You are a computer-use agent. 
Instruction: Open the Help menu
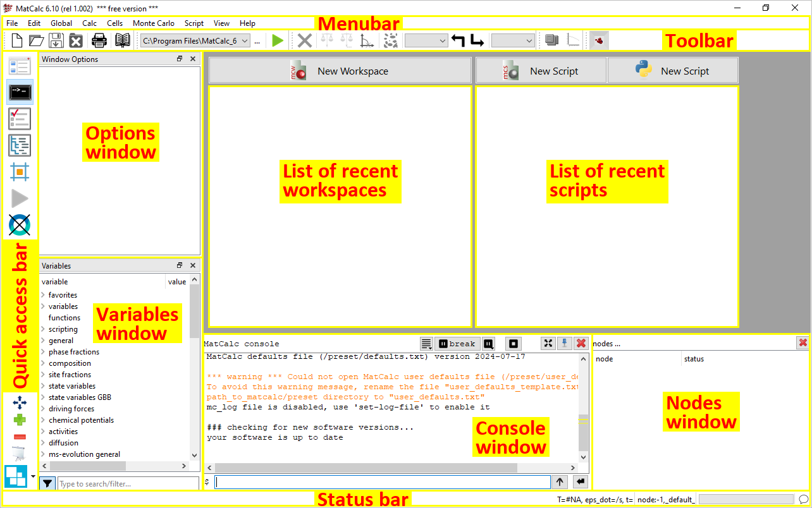point(248,23)
